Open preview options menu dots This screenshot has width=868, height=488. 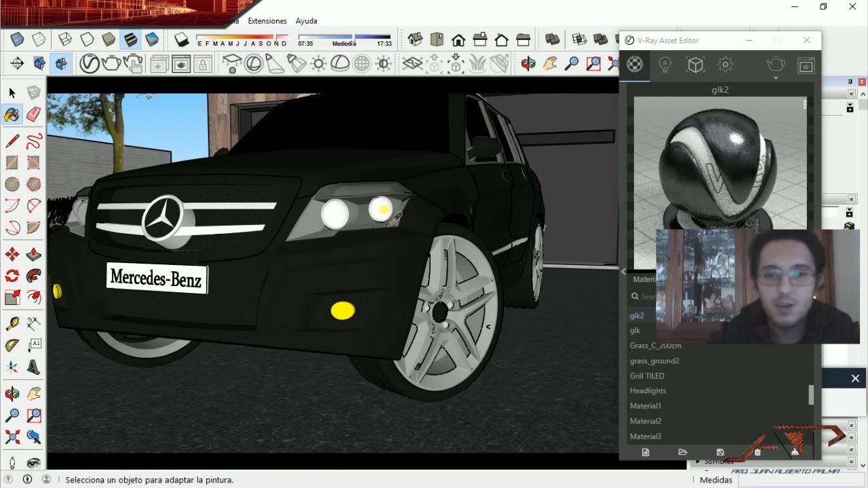click(x=805, y=104)
